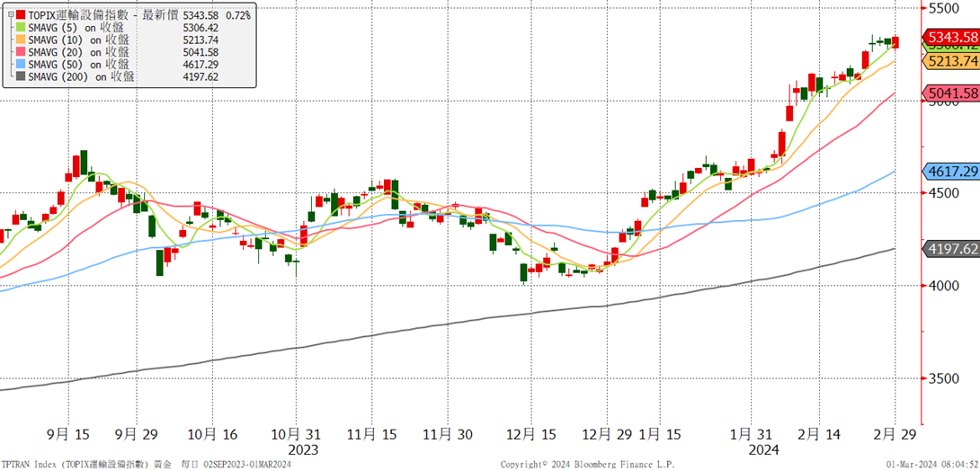The width and height of the screenshot is (980, 470).
Task: Click the 11月 15 date axis label
Action: coord(372,436)
